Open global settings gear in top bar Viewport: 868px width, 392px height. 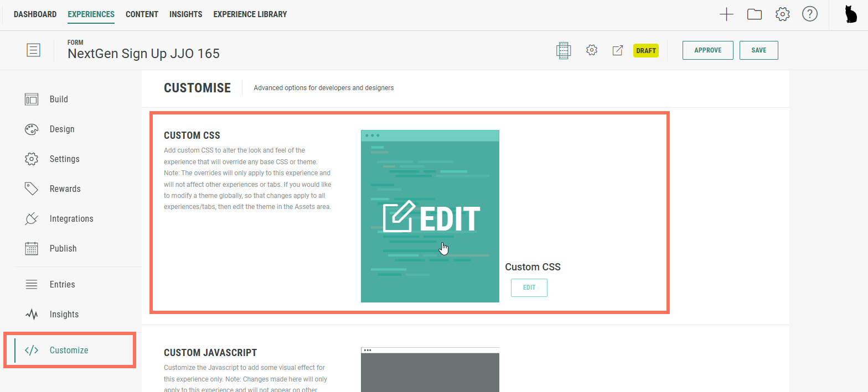(x=782, y=15)
